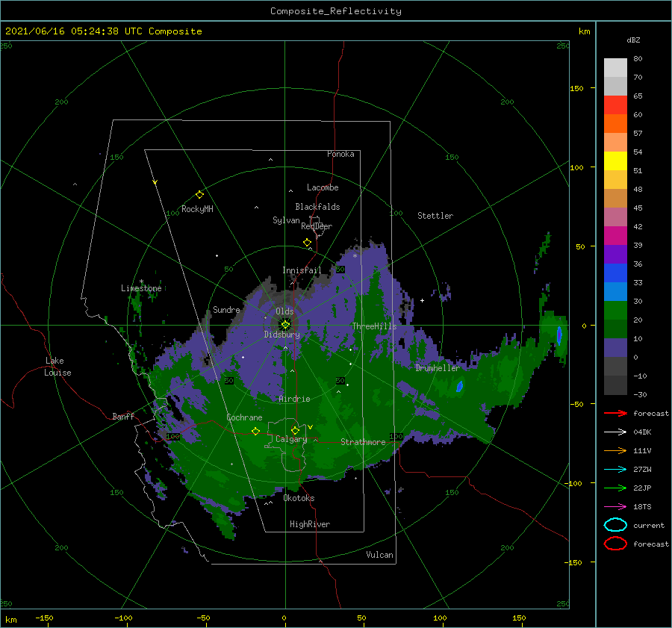Click the Innisfail label

point(302,270)
